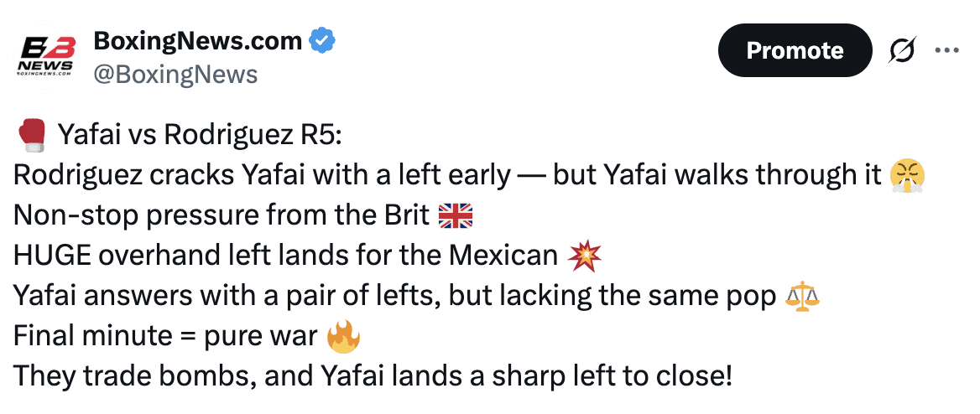The height and width of the screenshot is (414, 980).
Task: Click the balance scale emoji
Action: click(x=801, y=296)
